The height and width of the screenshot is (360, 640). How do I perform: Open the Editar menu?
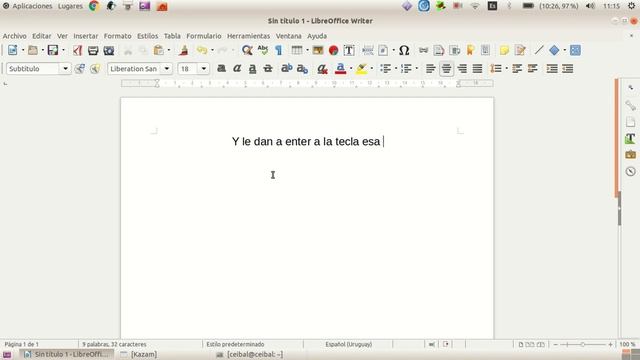coord(42,36)
